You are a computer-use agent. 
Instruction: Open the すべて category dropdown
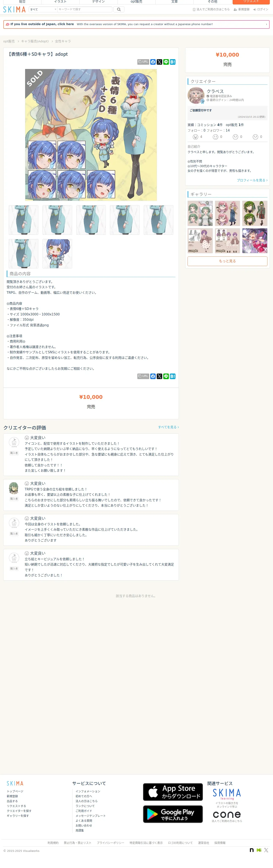43,9
